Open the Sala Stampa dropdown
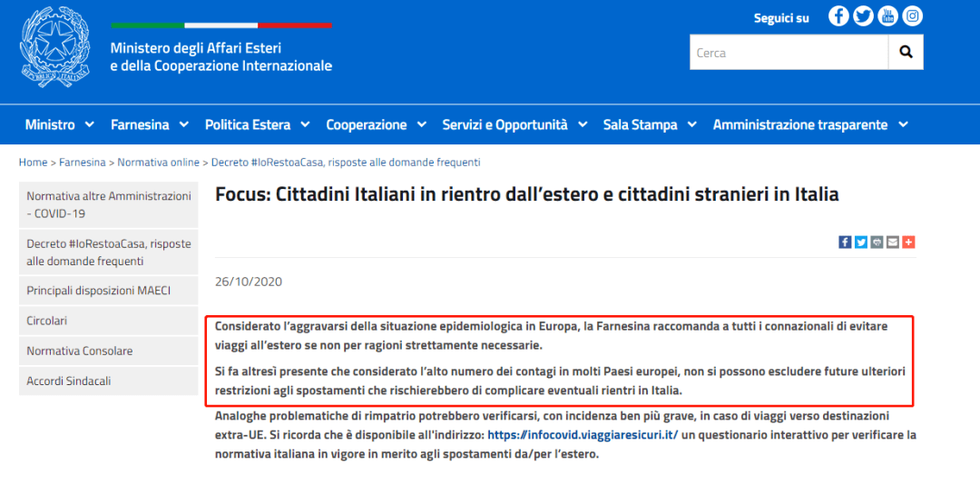980x485 pixels. click(650, 124)
